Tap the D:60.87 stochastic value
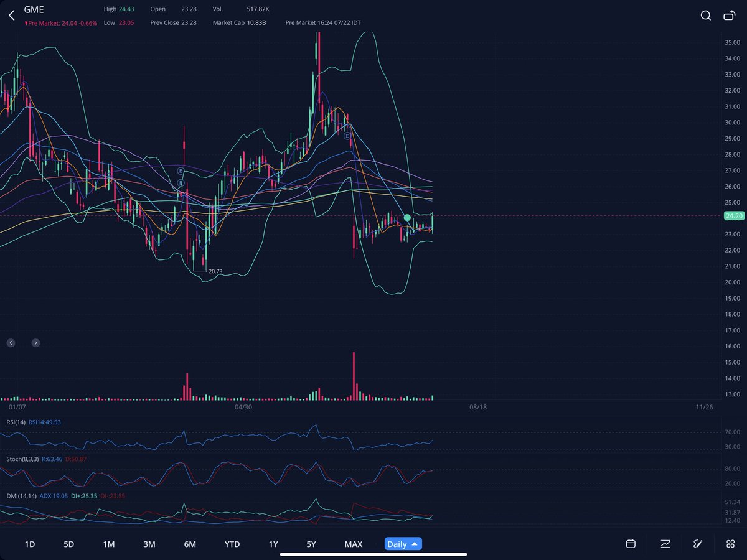This screenshot has width=747, height=560. 76,459
